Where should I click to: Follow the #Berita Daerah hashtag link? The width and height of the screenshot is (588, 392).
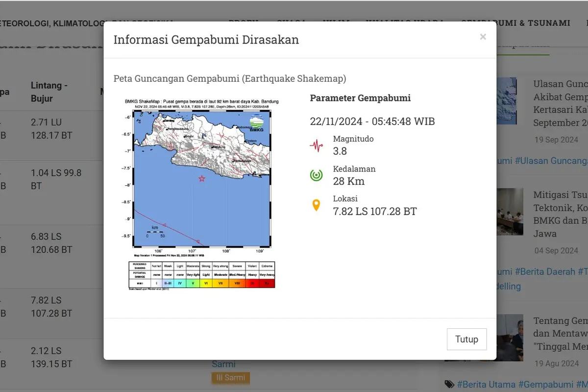click(x=545, y=271)
